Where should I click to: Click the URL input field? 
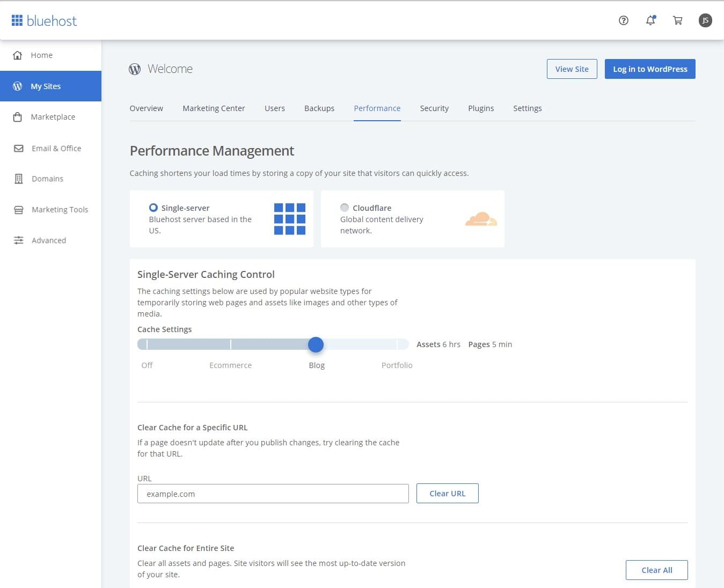tap(273, 494)
